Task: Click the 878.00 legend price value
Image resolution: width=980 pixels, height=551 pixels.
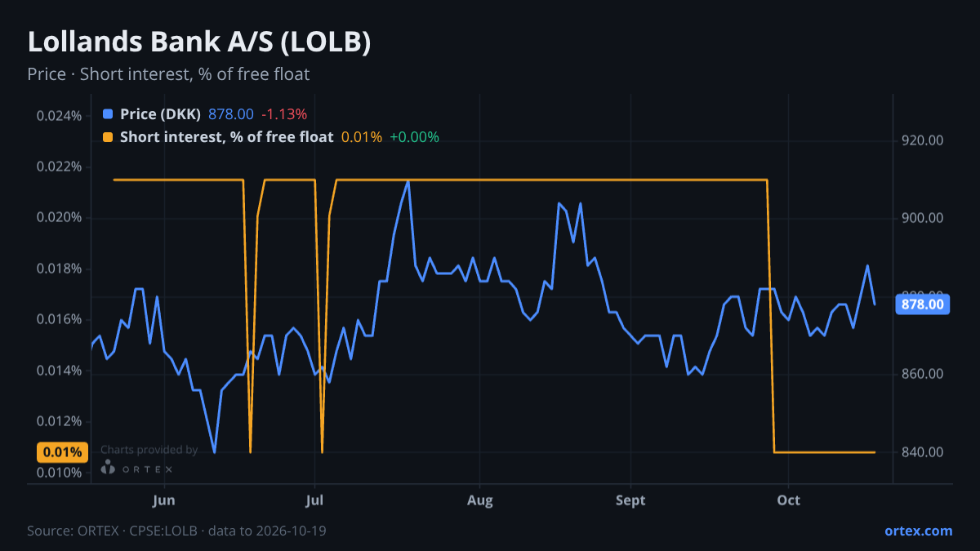Action: pos(231,114)
